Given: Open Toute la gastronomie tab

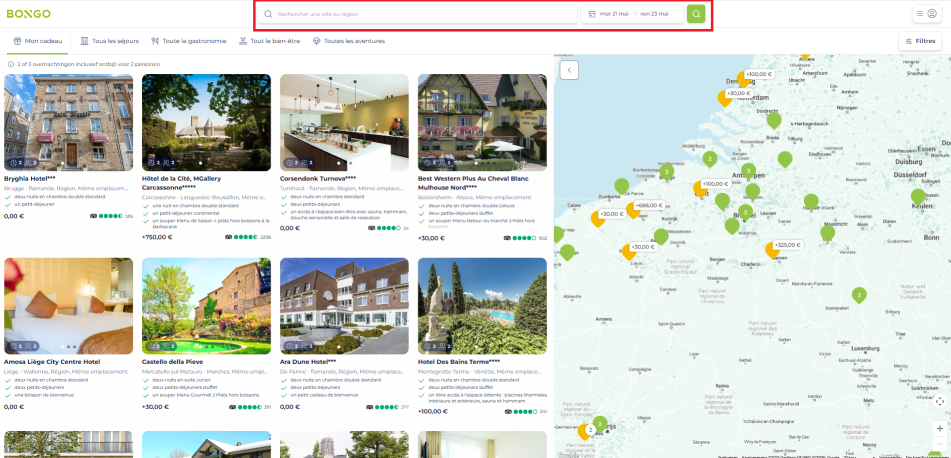Looking at the screenshot, I should pos(188,41).
